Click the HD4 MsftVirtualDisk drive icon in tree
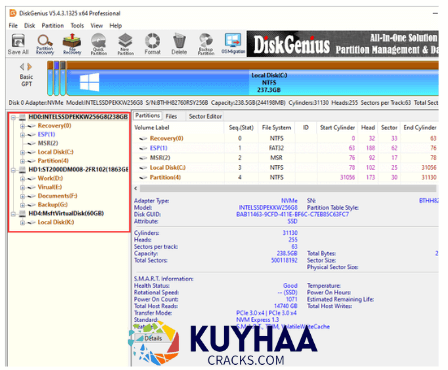448x370 pixels. point(22,213)
